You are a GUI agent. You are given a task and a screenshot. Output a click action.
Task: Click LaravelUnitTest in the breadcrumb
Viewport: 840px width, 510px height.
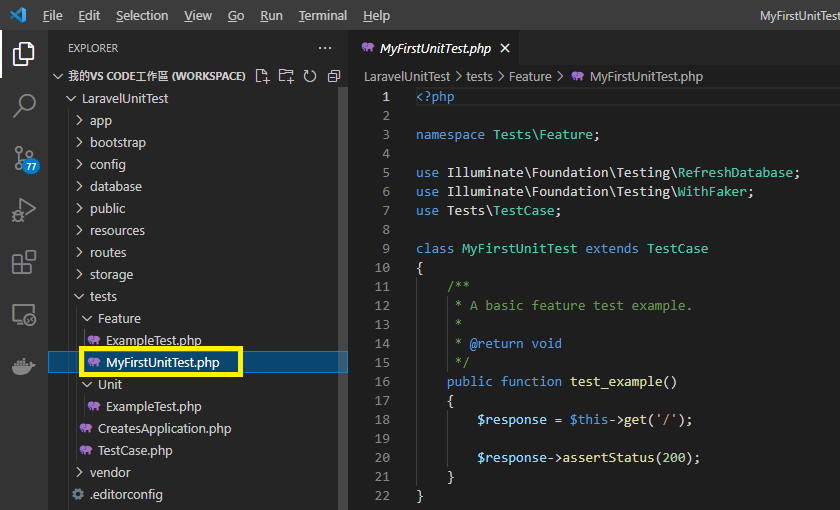click(407, 77)
